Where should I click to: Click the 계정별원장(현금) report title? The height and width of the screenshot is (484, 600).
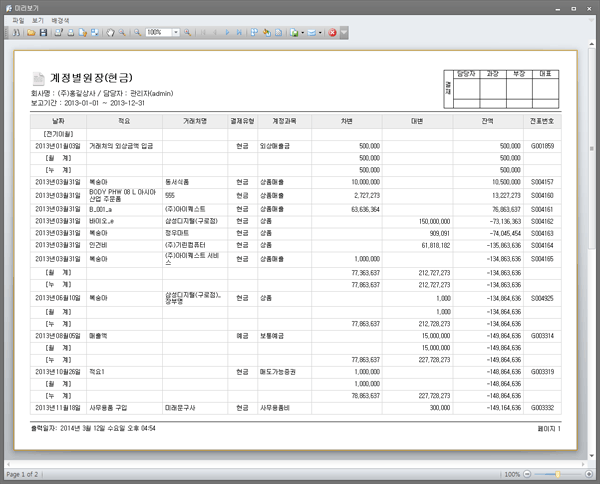[92, 77]
